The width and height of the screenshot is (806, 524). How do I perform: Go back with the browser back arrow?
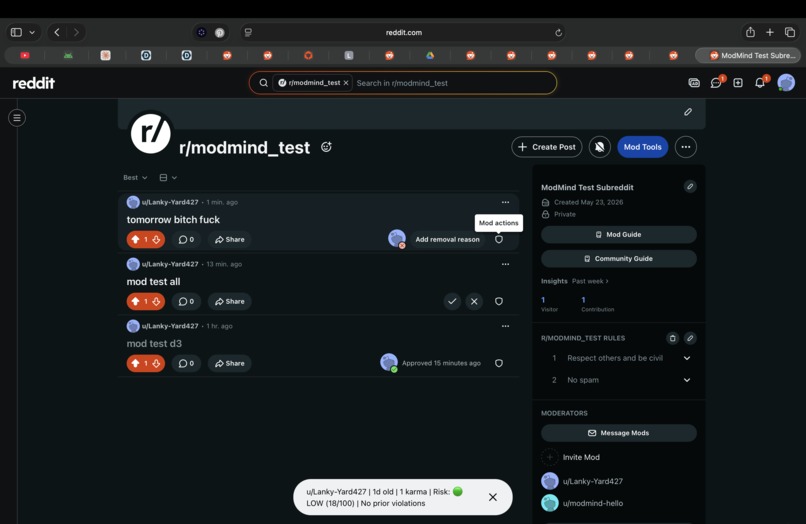(x=57, y=32)
